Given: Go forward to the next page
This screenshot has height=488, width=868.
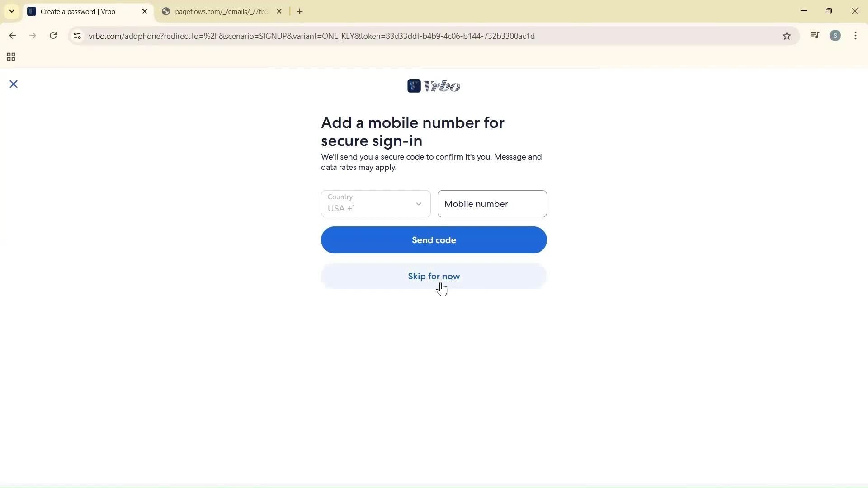Looking at the screenshot, I should click(33, 36).
